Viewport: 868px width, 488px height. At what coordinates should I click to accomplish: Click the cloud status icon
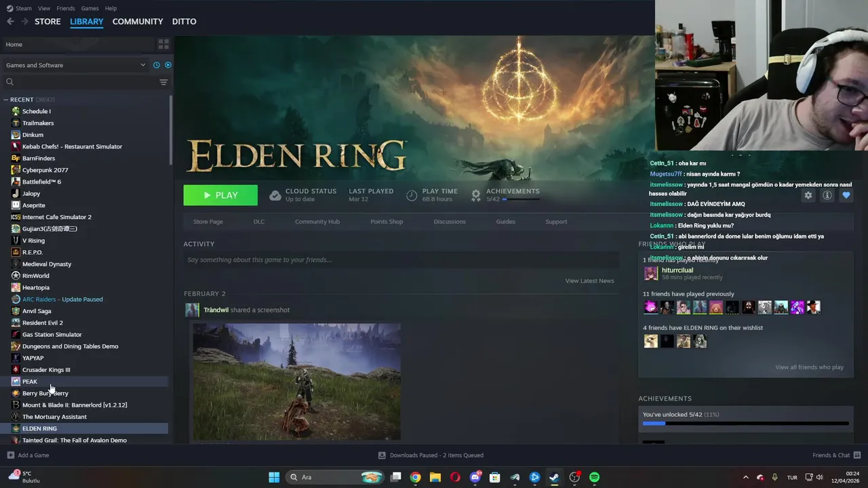275,195
